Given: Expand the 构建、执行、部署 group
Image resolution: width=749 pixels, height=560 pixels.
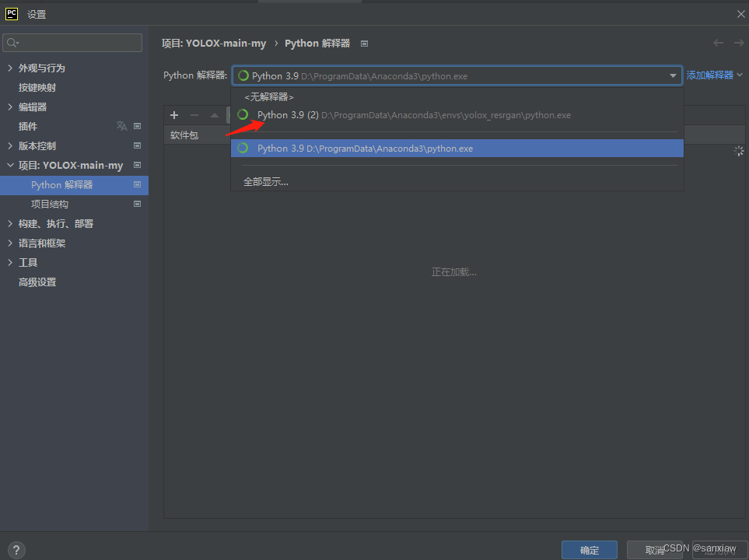Looking at the screenshot, I should pos(10,224).
